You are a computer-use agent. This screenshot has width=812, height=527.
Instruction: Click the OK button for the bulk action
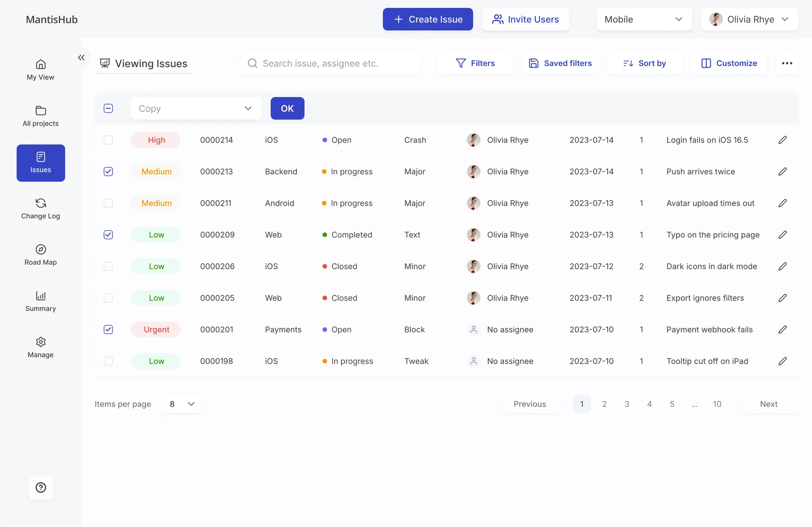click(x=287, y=108)
